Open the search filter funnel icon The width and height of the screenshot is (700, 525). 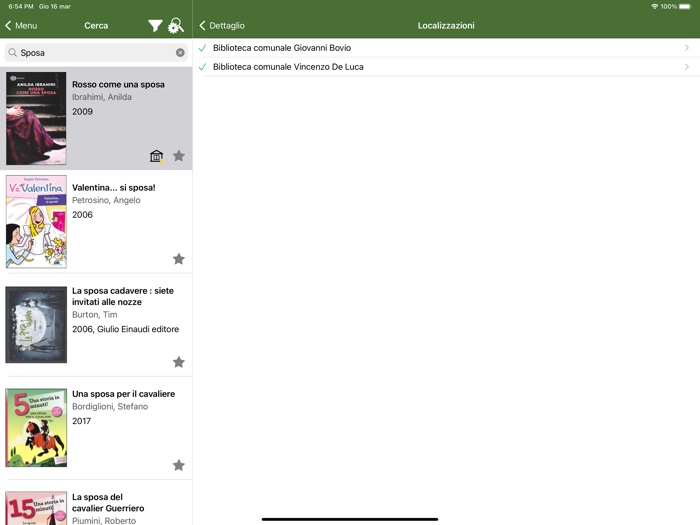(x=155, y=26)
